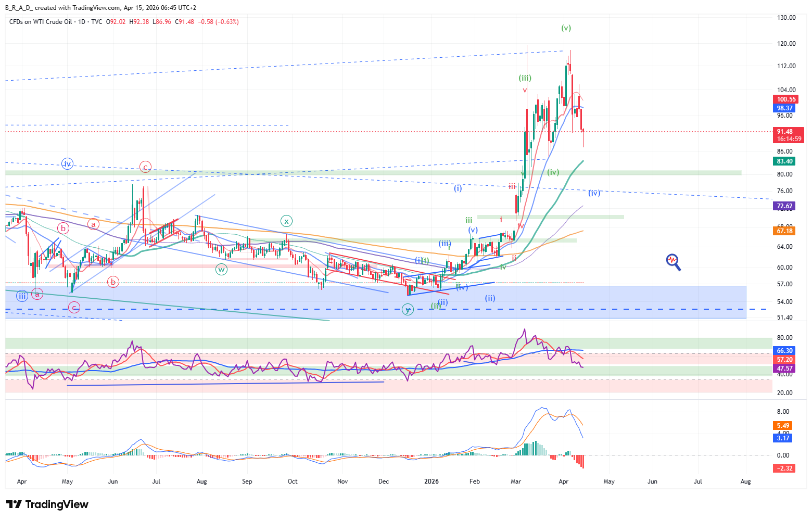Select the green (v) label at chart top

[566, 28]
